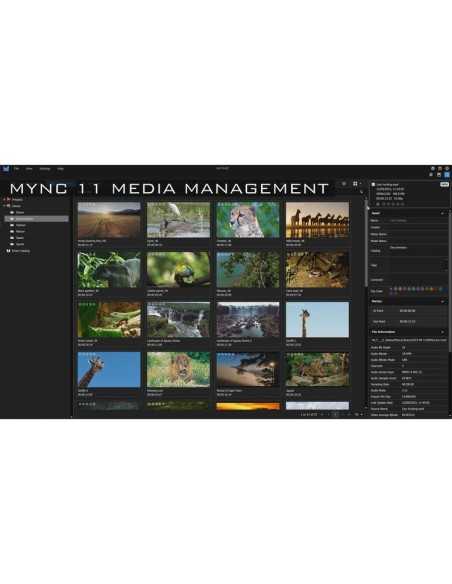Click the first star rating in properties header
452x584 pixels.
(378, 204)
